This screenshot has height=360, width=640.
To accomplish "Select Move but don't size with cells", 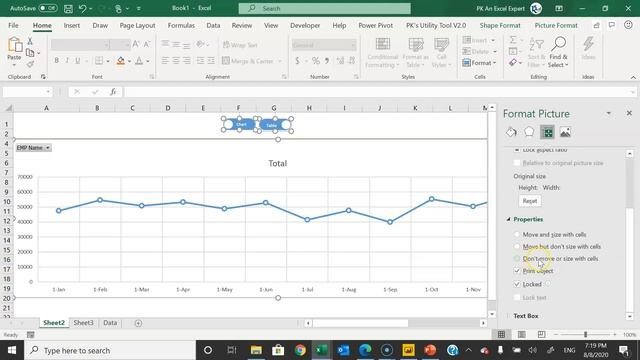I will 517,247.
